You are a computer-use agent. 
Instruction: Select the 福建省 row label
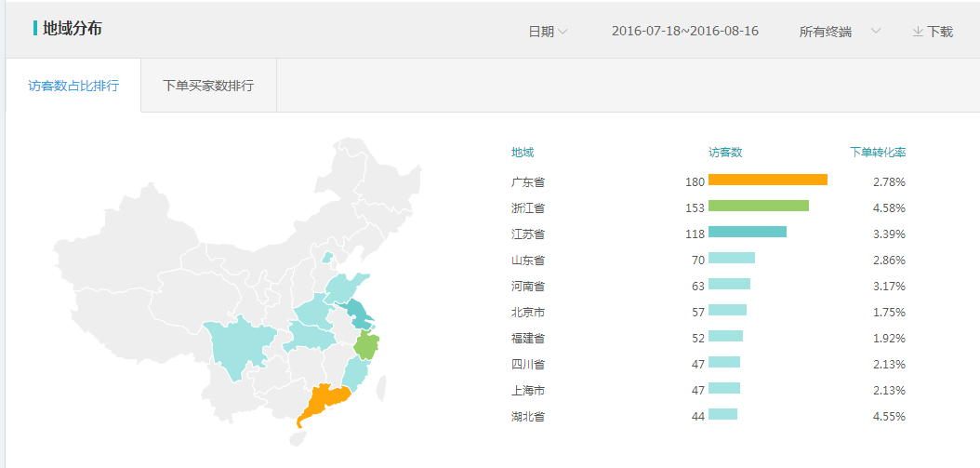[527, 338]
